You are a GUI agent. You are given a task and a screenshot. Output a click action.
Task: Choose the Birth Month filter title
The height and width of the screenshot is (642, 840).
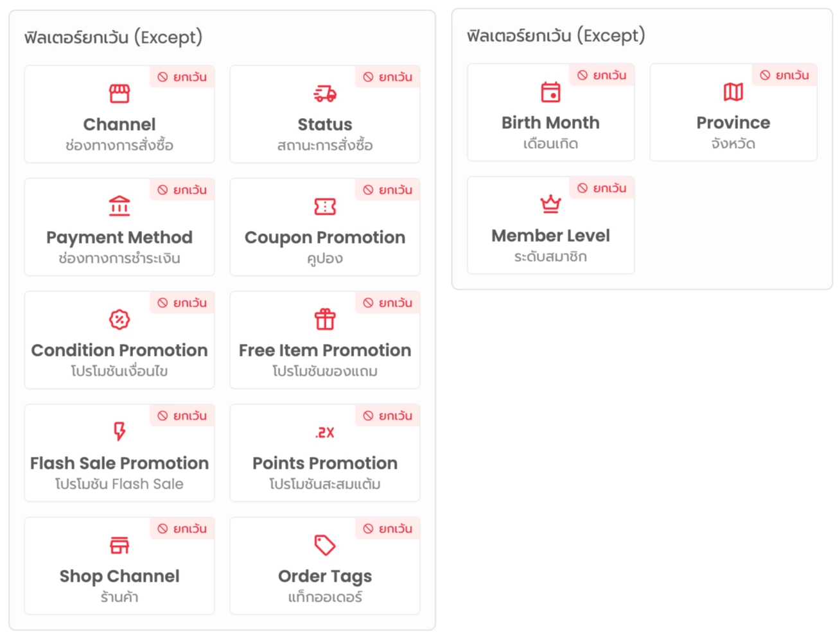(550, 123)
